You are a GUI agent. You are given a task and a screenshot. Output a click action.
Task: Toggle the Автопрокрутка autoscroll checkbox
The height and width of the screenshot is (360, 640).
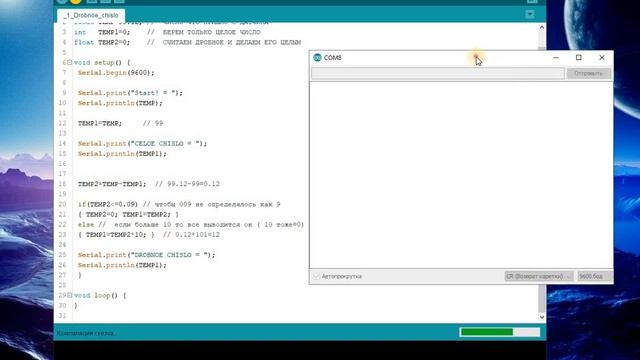[x=317, y=276]
